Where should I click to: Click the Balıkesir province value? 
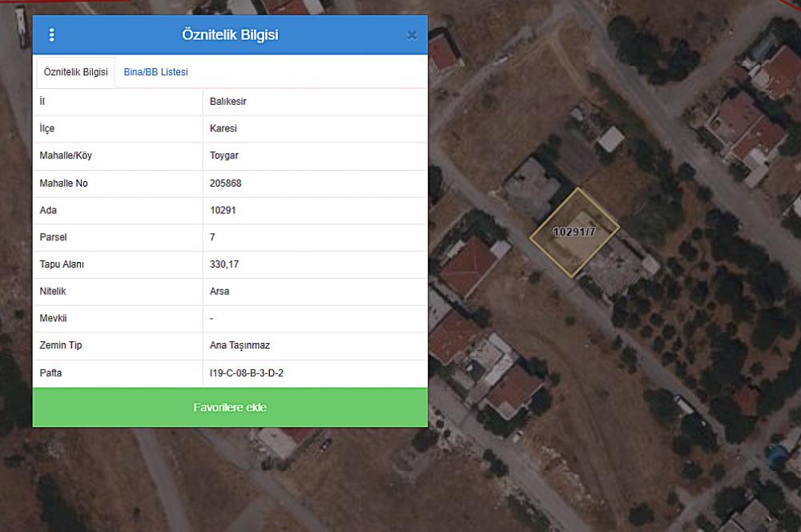click(227, 101)
